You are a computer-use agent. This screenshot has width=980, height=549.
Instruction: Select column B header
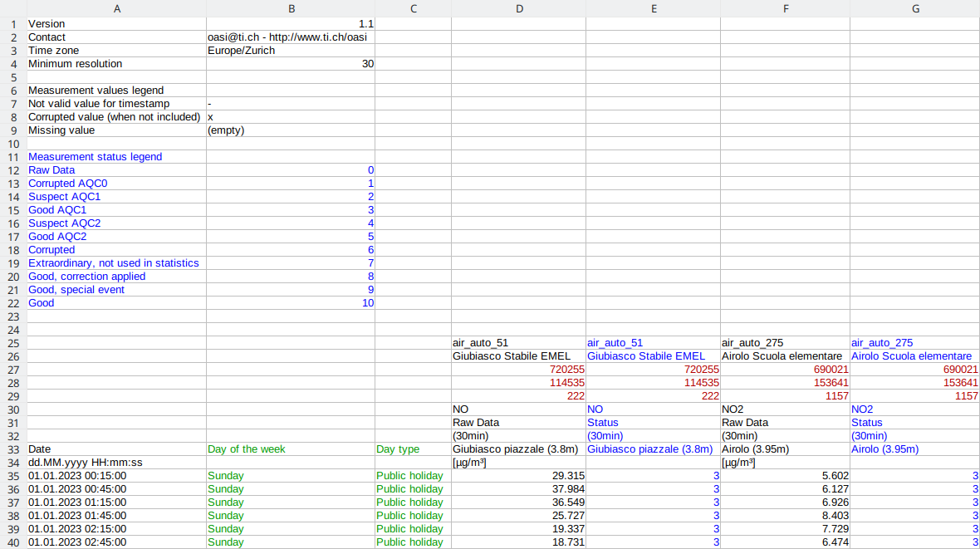tap(291, 8)
